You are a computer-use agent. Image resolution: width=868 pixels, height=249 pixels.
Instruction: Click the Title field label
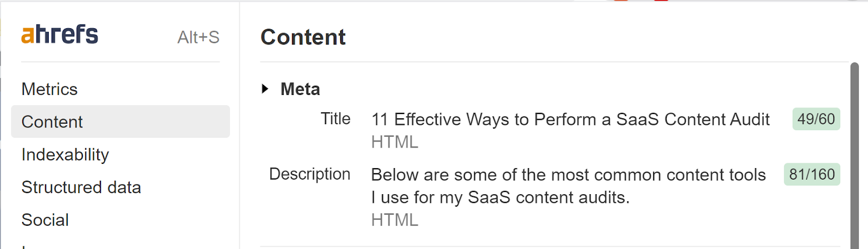click(x=335, y=119)
